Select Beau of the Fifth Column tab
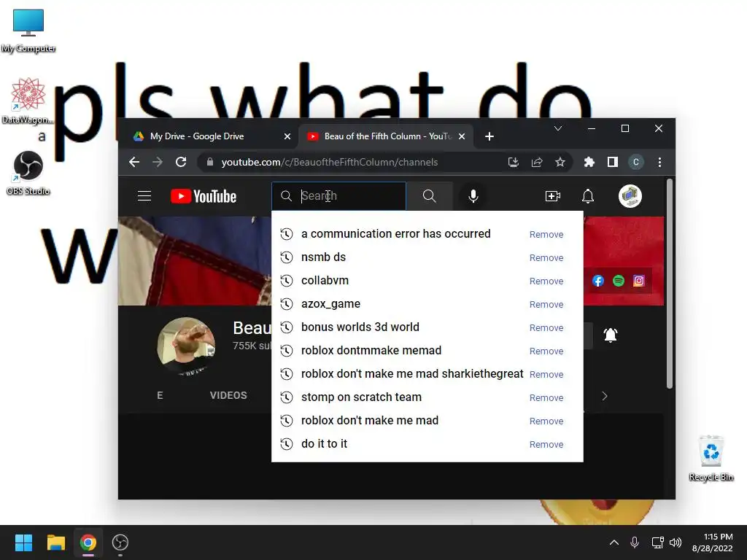The height and width of the screenshot is (560, 747). tap(385, 136)
